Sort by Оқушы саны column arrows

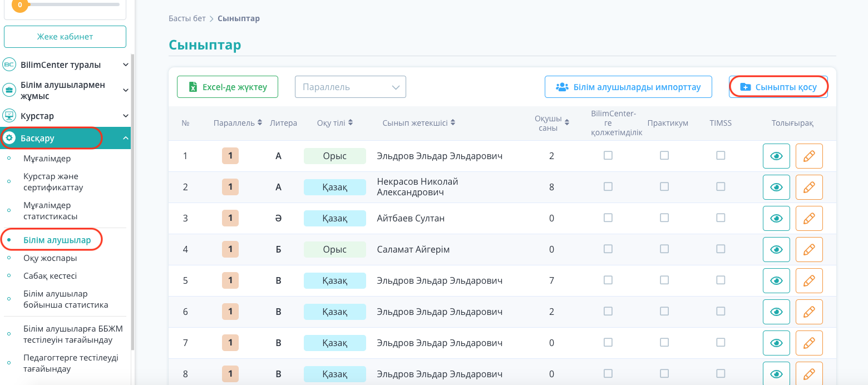(x=567, y=123)
